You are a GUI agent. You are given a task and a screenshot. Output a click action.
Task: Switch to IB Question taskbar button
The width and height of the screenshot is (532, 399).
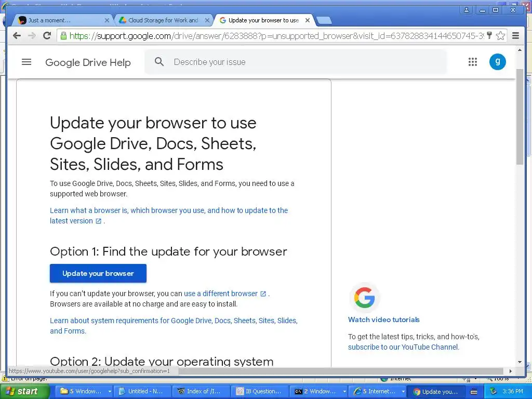(x=260, y=391)
